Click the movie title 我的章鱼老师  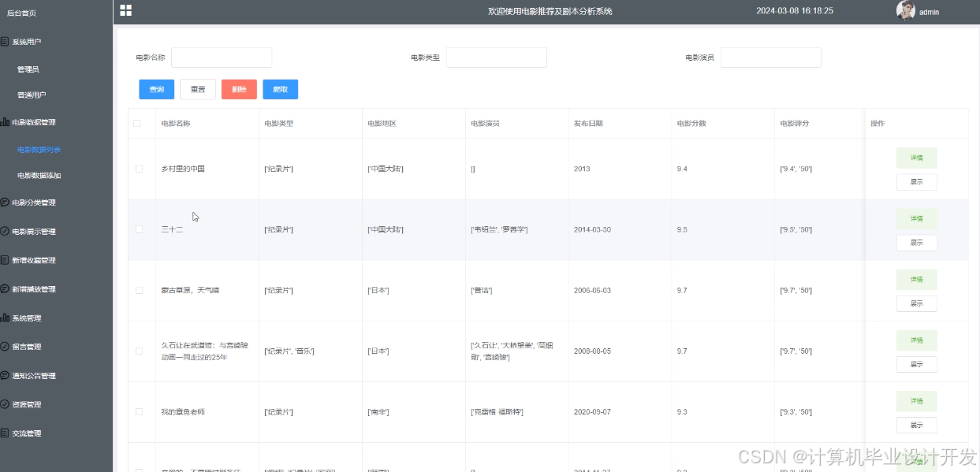[183, 411]
